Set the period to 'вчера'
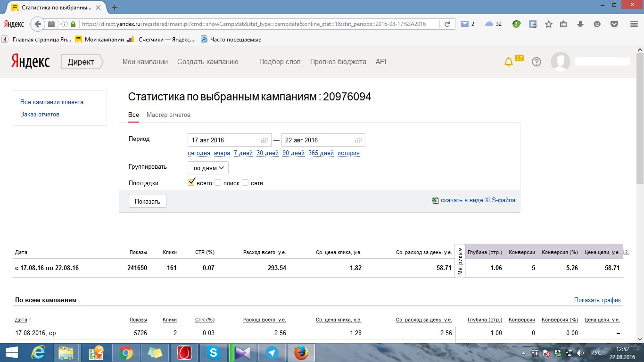Image resolution: width=644 pixels, height=362 pixels. pos(222,153)
